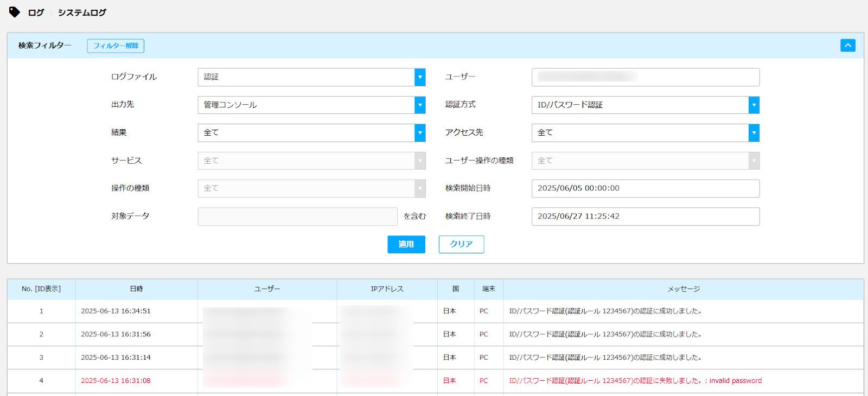Click the システムログ breadcrumb text
Image resolution: width=868 pixels, height=396 pixels.
[x=82, y=12]
